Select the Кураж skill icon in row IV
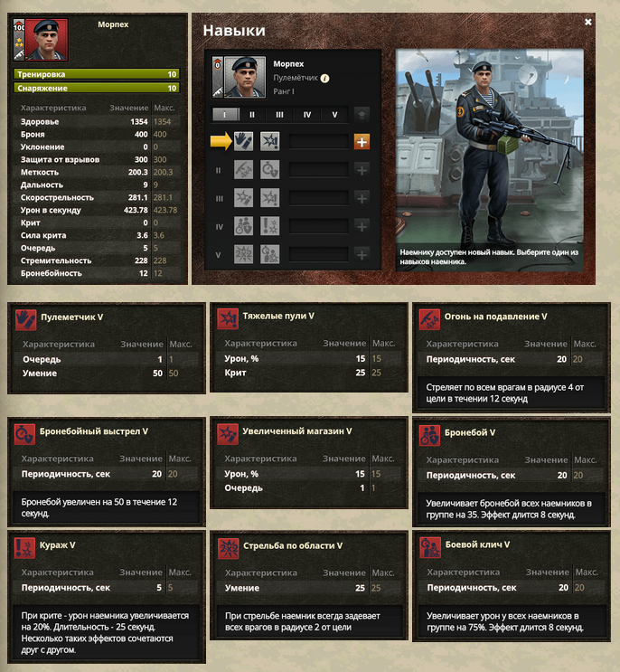This screenshot has height=672, width=620. point(269,226)
